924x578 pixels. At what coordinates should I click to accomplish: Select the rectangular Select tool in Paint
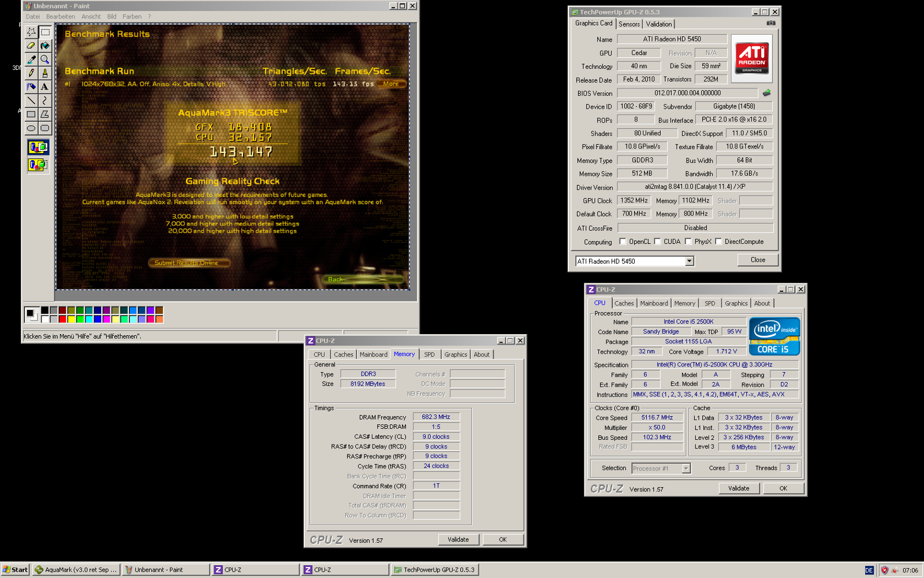[45, 32]
